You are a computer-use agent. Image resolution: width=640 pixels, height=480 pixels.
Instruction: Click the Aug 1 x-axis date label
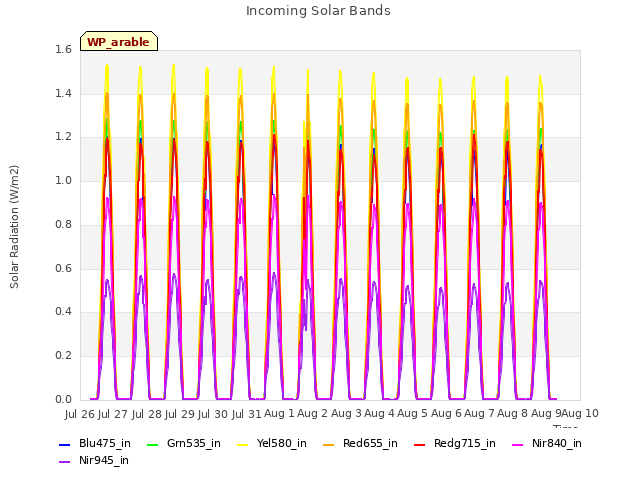pyautogui.click(x=279, y=413)
